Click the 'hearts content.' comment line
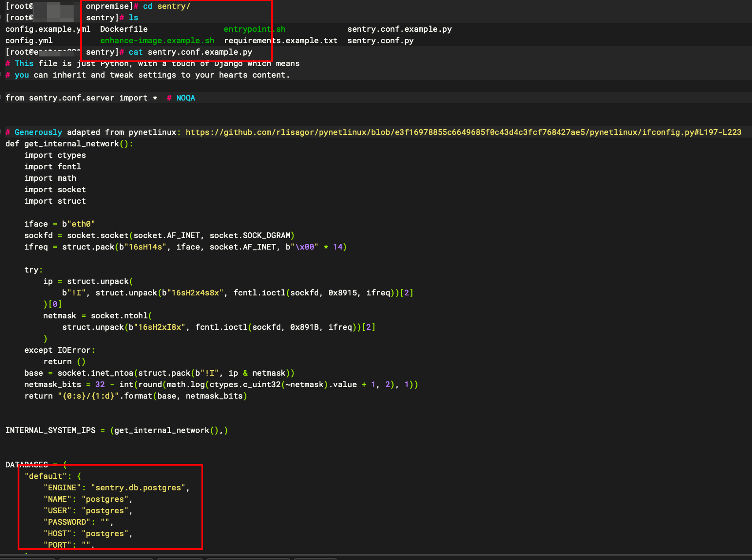The image size is (752, 560). tap(148, 75)
